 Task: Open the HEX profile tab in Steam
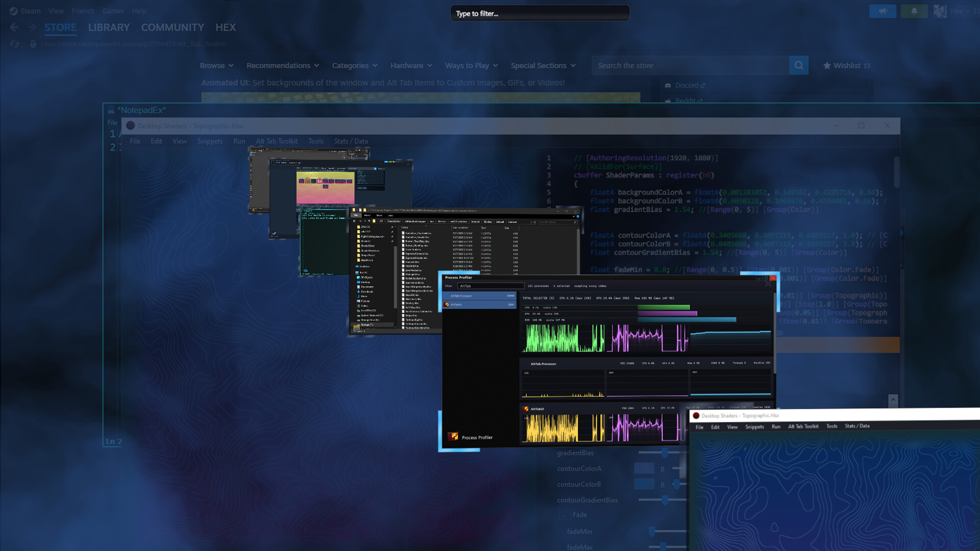(x=226, y=28)
